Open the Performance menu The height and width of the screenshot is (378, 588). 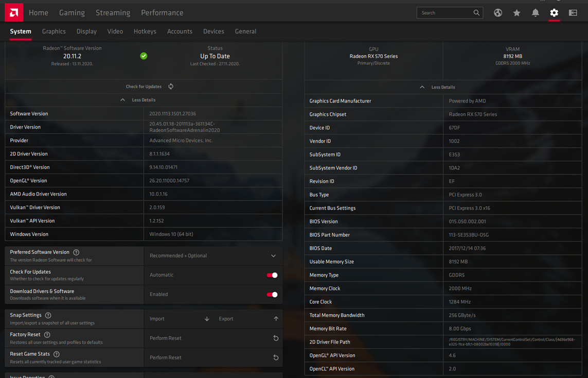tap(162, 13)
